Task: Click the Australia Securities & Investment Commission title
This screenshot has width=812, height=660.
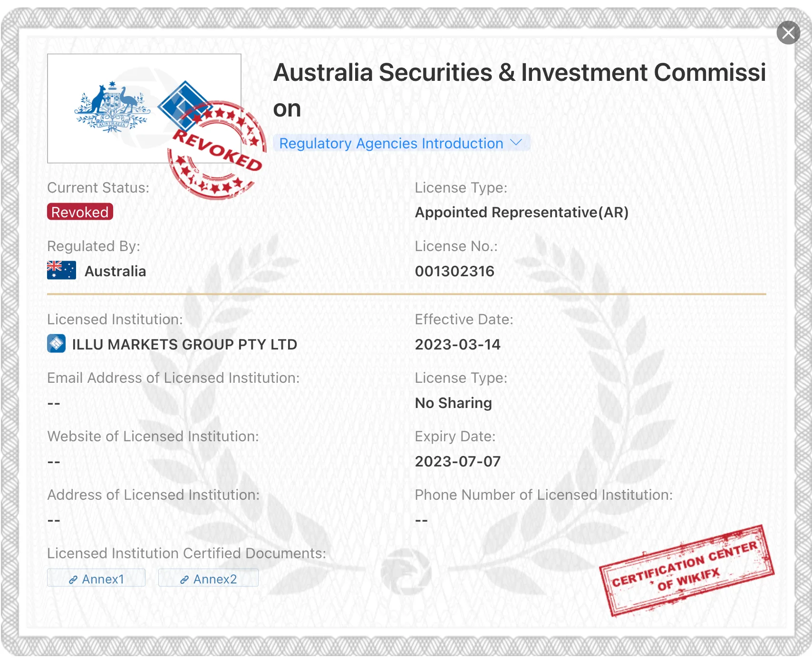Action: pyautogui.click(x=519, y=90)
